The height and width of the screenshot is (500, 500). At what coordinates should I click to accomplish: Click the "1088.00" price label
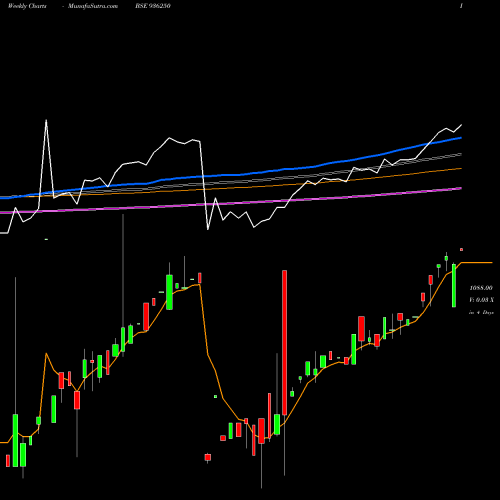coord(481,288)
